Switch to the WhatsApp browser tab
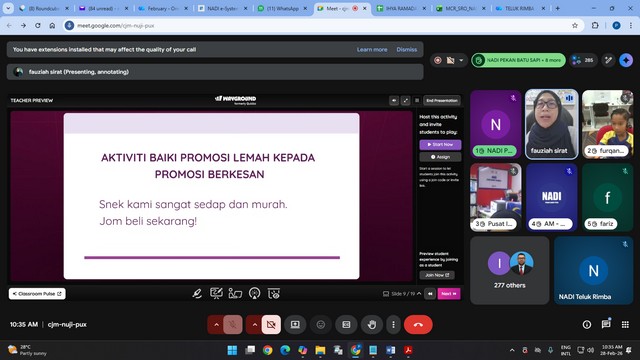 [x=282, y=8]
